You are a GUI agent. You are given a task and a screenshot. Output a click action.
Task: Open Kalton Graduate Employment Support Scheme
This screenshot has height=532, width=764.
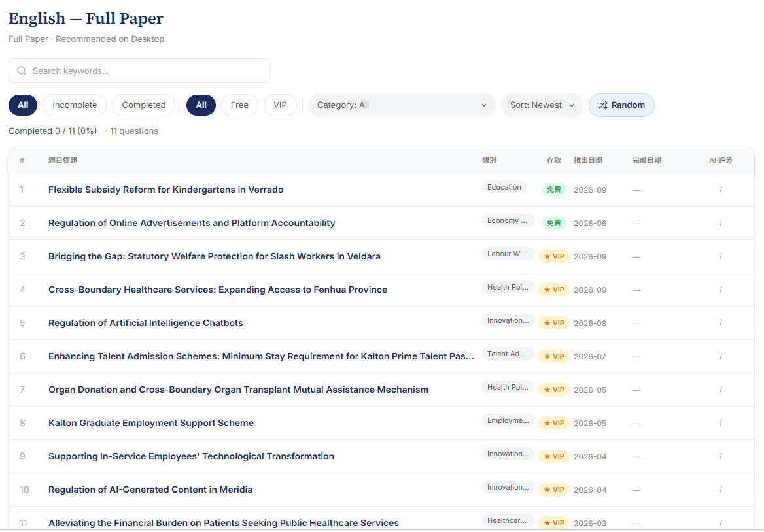click(151, 423)
